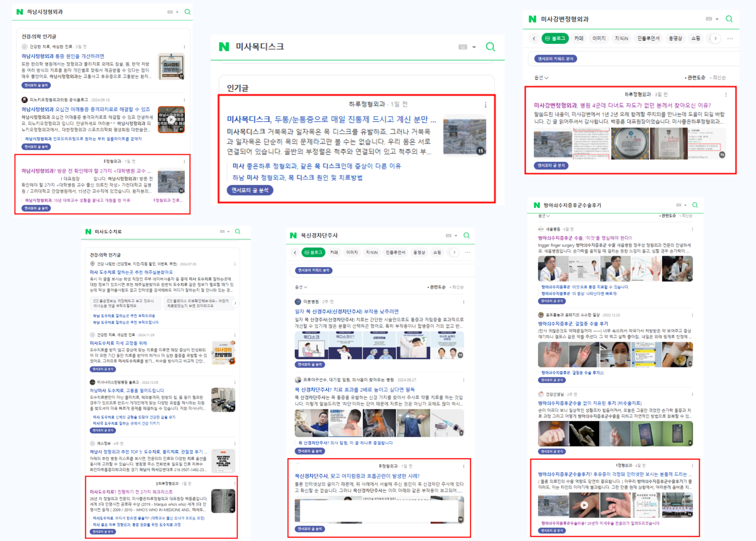Click 엔서포터 키워드 분석 button in 미사강변정형외과 panel
The image size is (756, 541).
click(x=556, y=59)
